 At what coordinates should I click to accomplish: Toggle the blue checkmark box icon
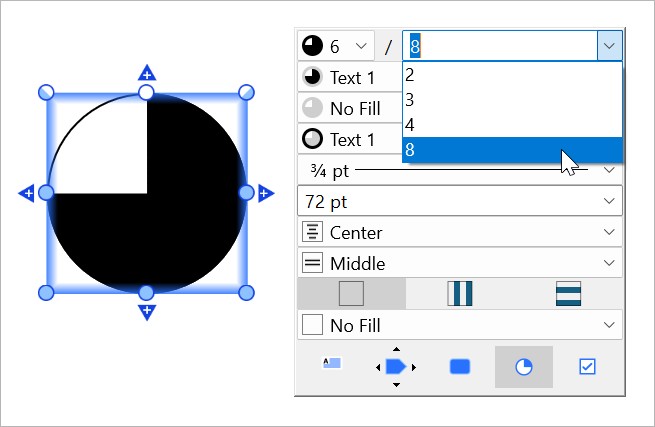(x=587, y=367)
